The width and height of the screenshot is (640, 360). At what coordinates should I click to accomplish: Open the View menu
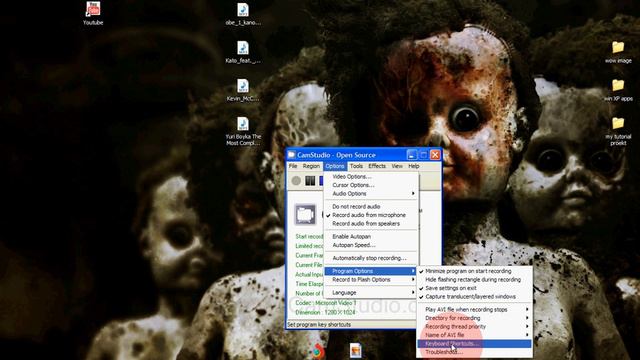click(x=397, y=166)
